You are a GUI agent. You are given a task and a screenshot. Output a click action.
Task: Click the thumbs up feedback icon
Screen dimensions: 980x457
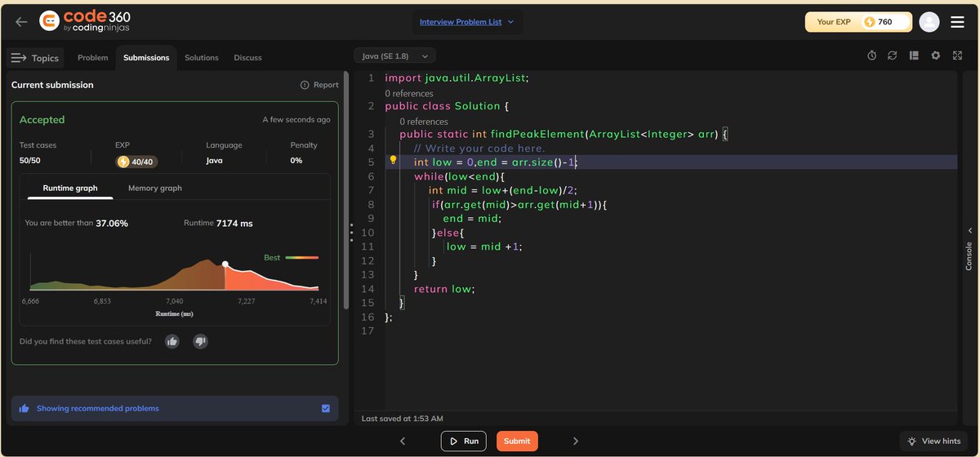point(172,341)
